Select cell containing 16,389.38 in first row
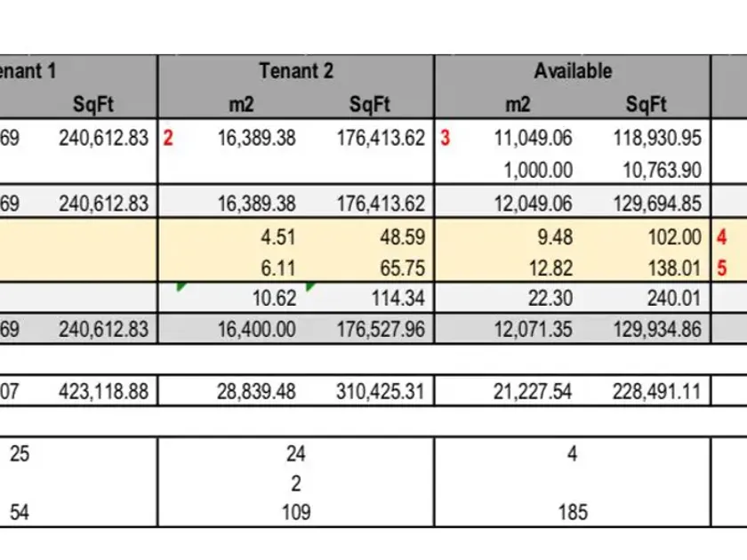The height and width of the screenshot is (560, 747). 256,138
